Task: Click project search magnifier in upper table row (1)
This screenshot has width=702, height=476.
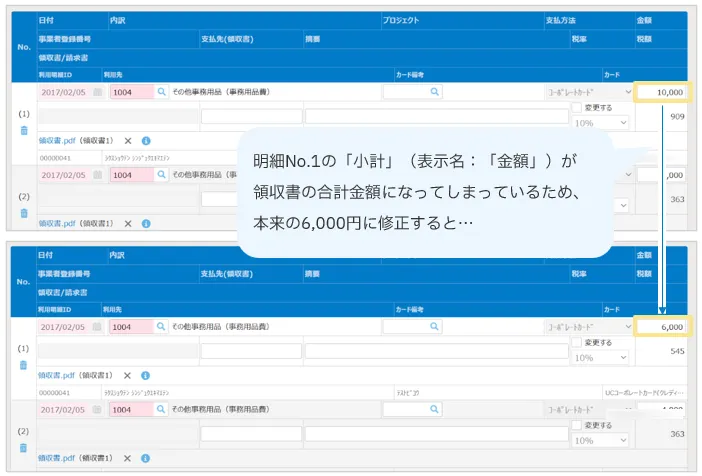Action: click(435, 91)
